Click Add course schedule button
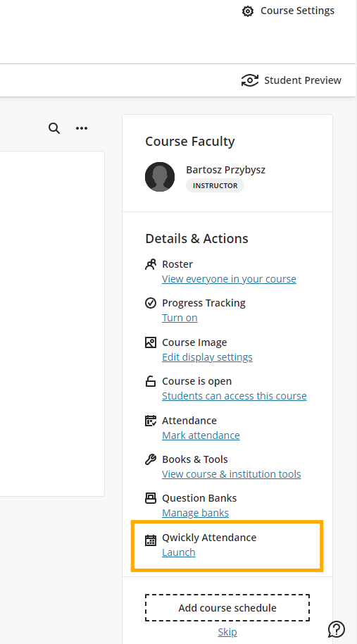Image resolution: width=357 pixels, height=644 pixels. [x=227, y=608]
